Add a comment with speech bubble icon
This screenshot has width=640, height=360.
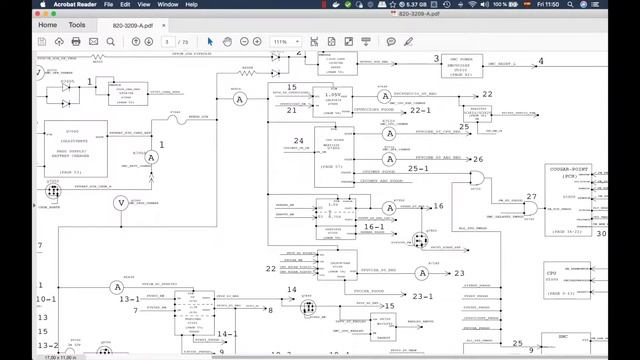coord(391,42)
